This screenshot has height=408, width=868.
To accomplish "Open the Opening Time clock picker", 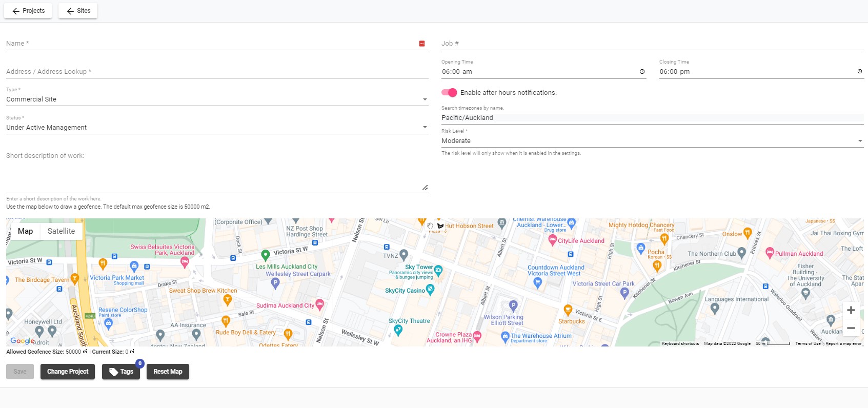I will (642, 72).
